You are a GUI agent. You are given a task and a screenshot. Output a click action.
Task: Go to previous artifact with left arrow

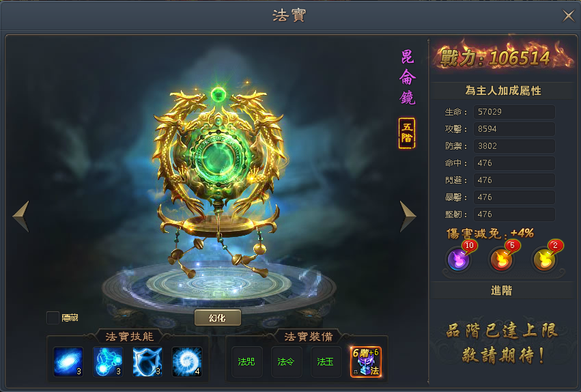coord(21,216)
